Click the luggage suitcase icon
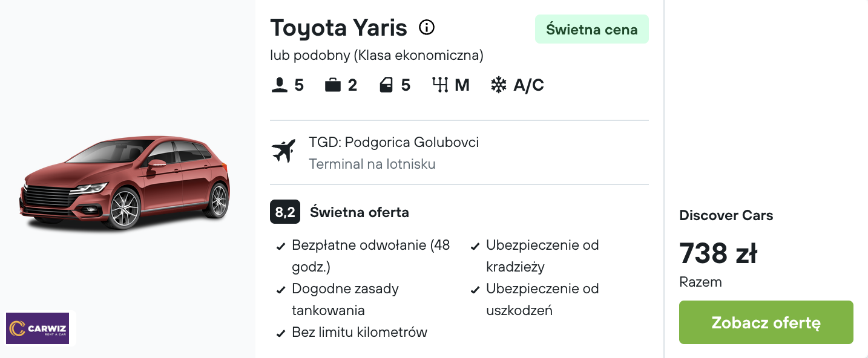 tap(333, 85)
